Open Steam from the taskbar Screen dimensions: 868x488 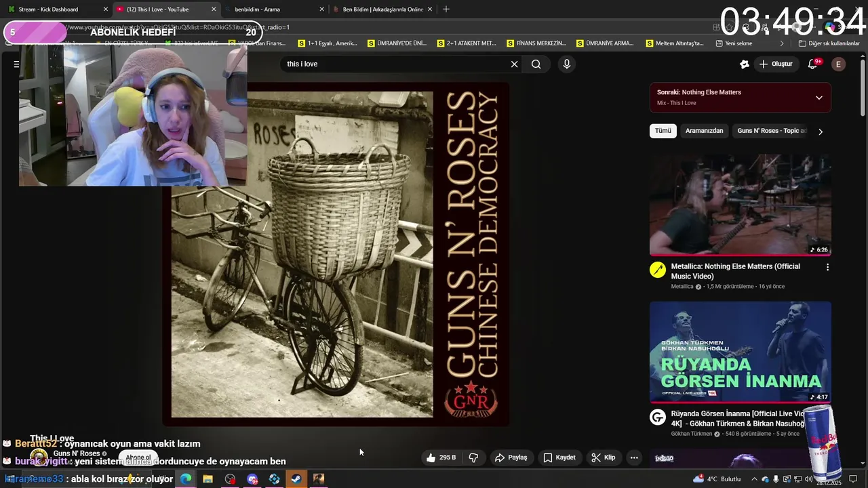pyautogui.click(x=296, y=479)
